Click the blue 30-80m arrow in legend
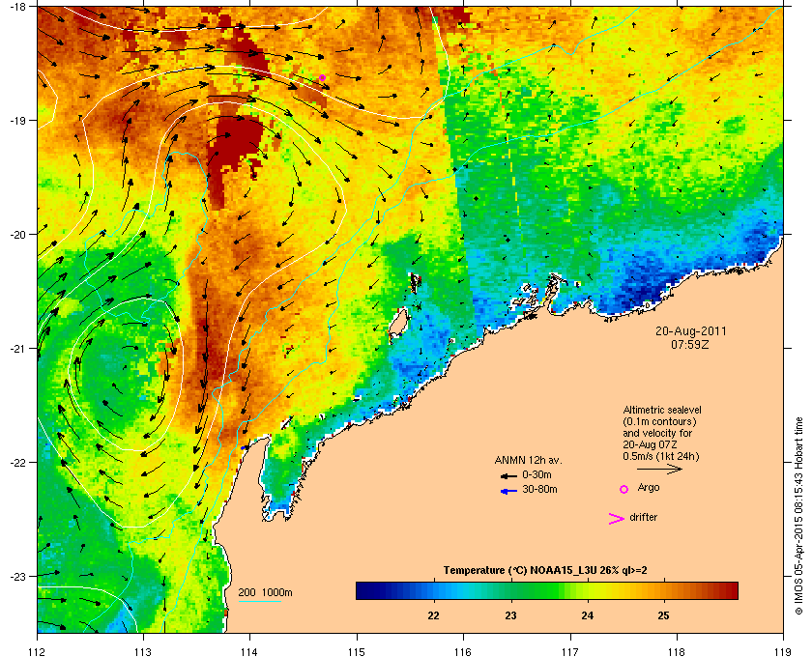812x657 pixels. pos(509,491)
